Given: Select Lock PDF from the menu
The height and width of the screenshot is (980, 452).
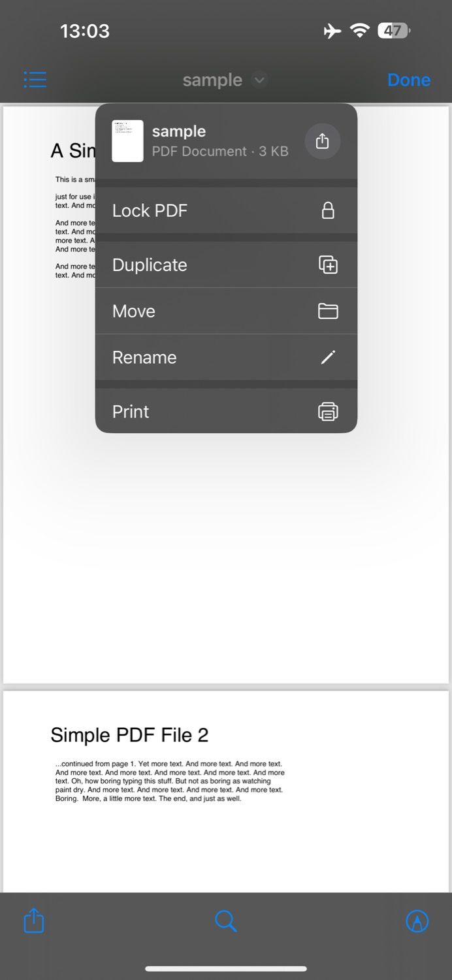Looking at the screenshot, I should 150,210.
